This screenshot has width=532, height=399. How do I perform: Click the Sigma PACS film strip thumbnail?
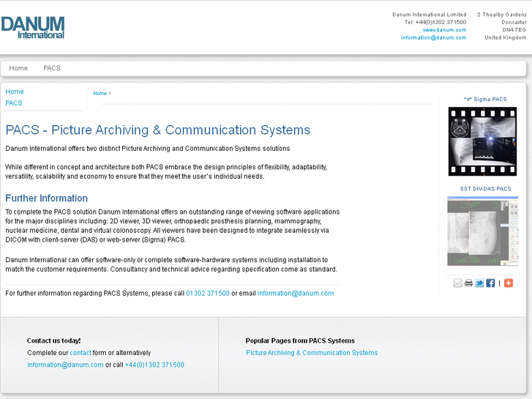point(482,141)
